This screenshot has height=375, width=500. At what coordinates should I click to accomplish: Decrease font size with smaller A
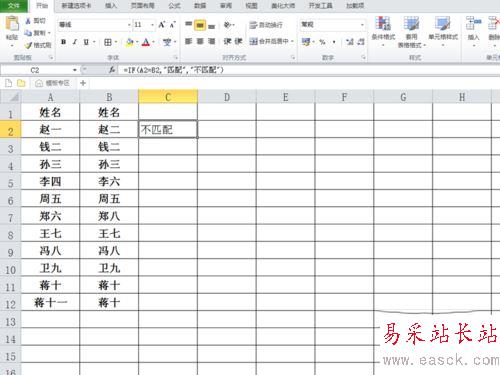click(172, 25)
